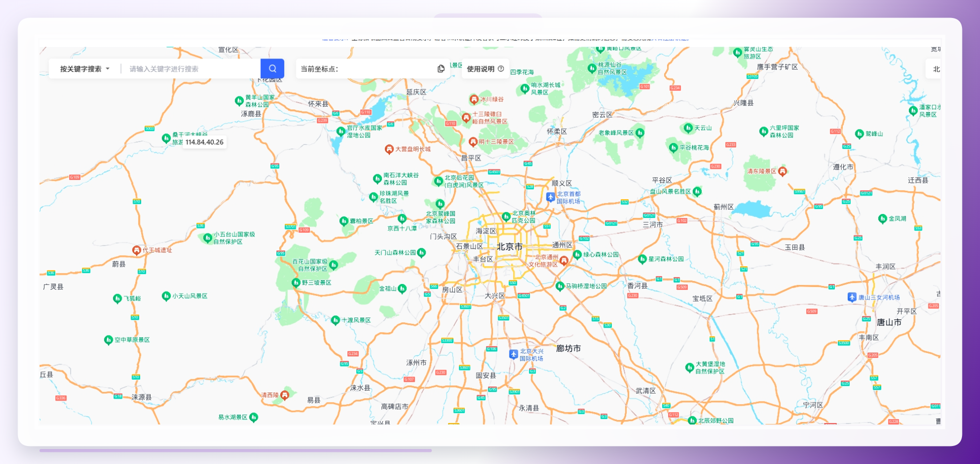
Task: Select the 天云山 park marker
Action: tap(688, 128)
